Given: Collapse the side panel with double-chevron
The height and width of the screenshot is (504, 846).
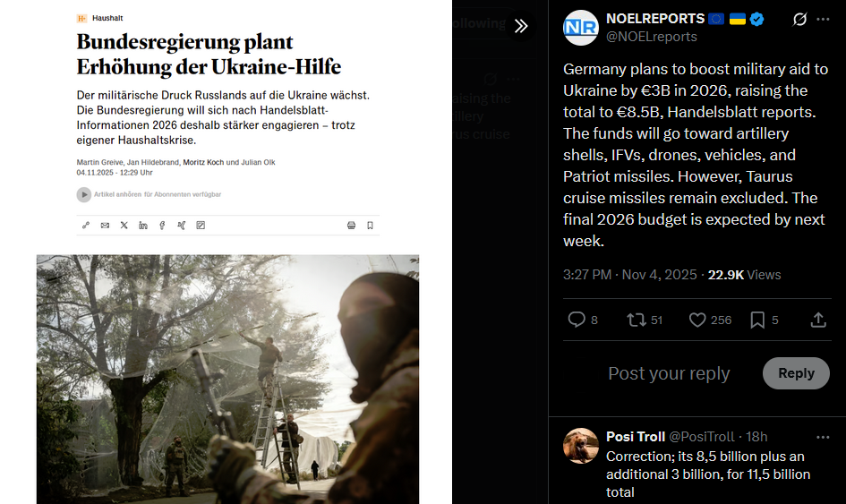Looking at the screenshot, I should tap(521, 26).
